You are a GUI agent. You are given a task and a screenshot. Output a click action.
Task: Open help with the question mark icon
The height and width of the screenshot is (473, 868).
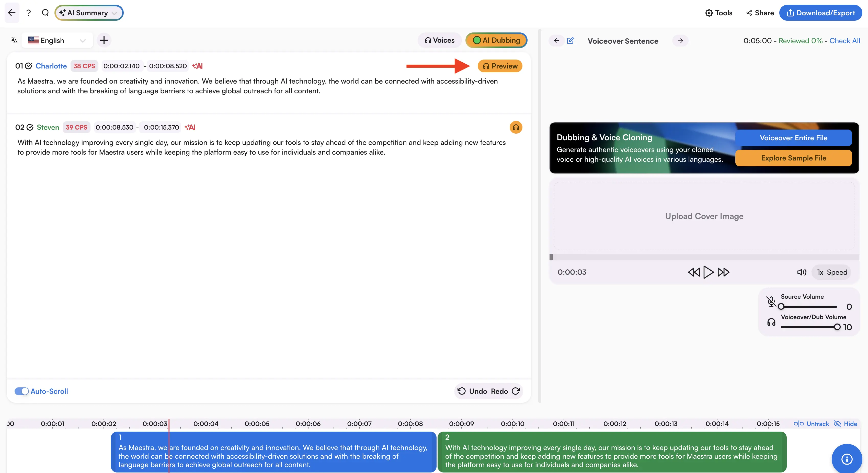pyautogui.click(x=29, y=13)
